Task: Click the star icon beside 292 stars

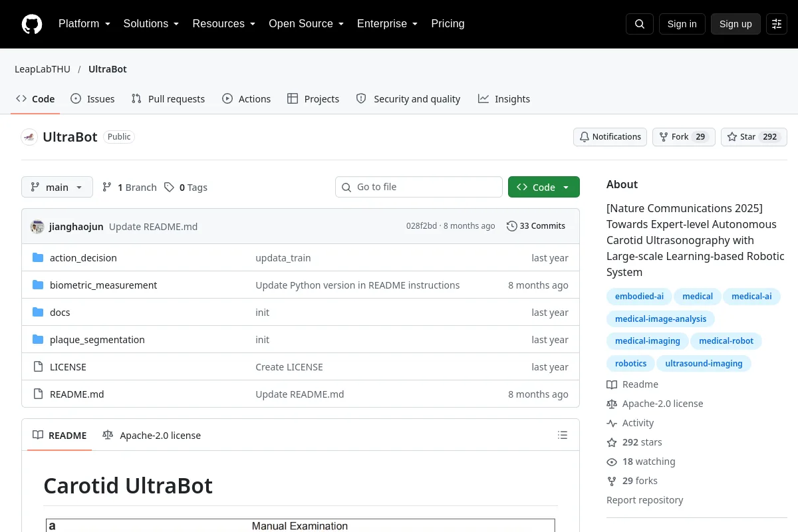Action: pos(612,442)
